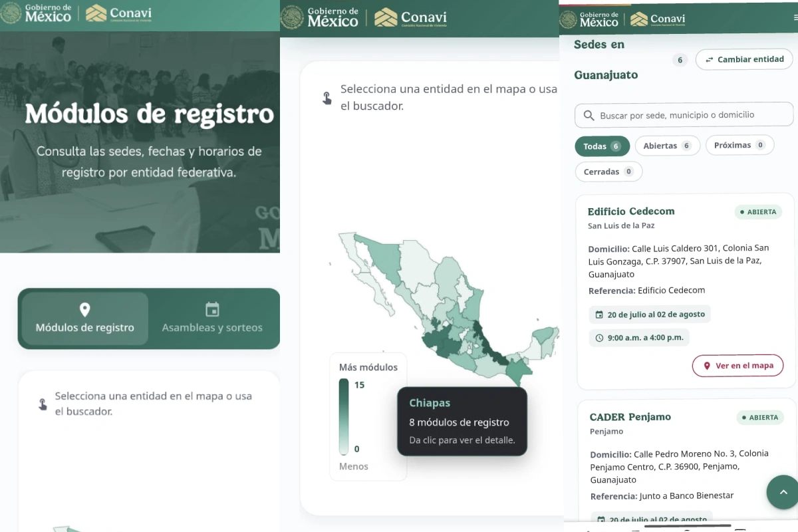The width and height of the screenshot is (798, 532).
Task: Select the Próximas filter chip
Action: click(x=739, y=145)
